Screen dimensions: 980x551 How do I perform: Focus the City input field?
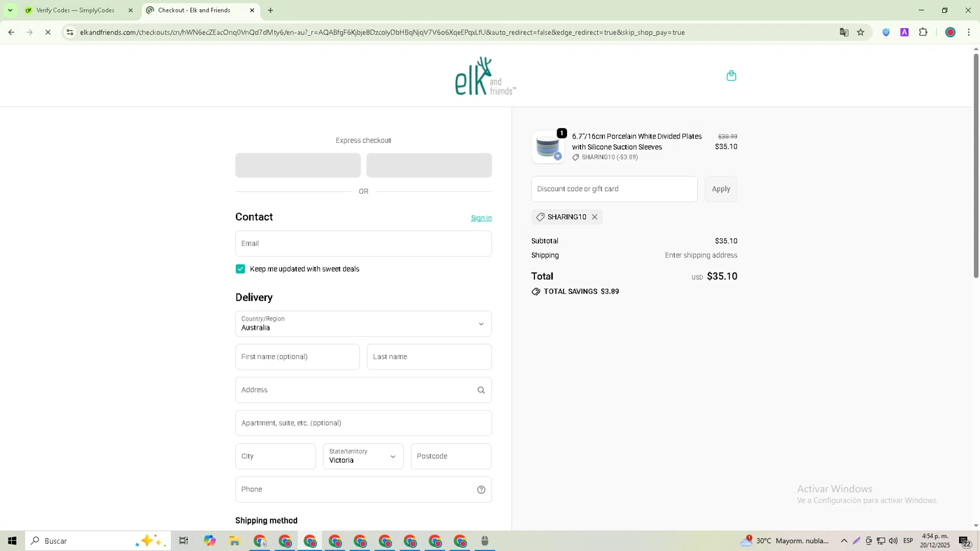[275, 456]
